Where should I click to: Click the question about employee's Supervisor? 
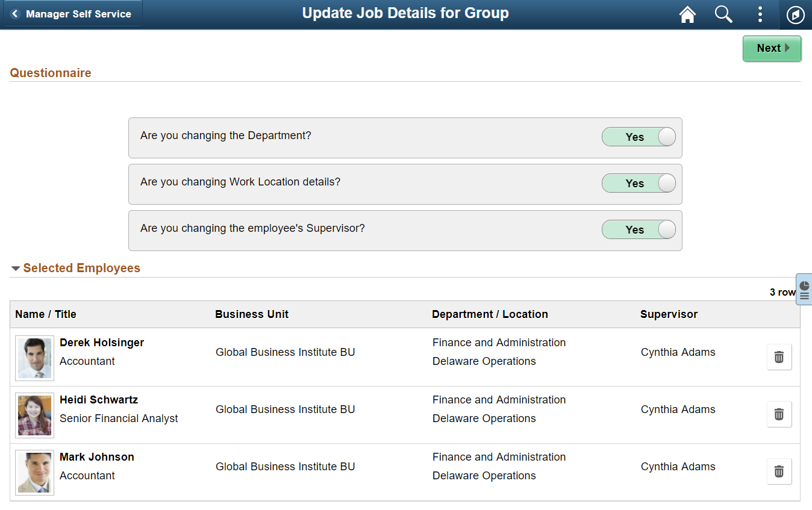[x=252, y=228]
